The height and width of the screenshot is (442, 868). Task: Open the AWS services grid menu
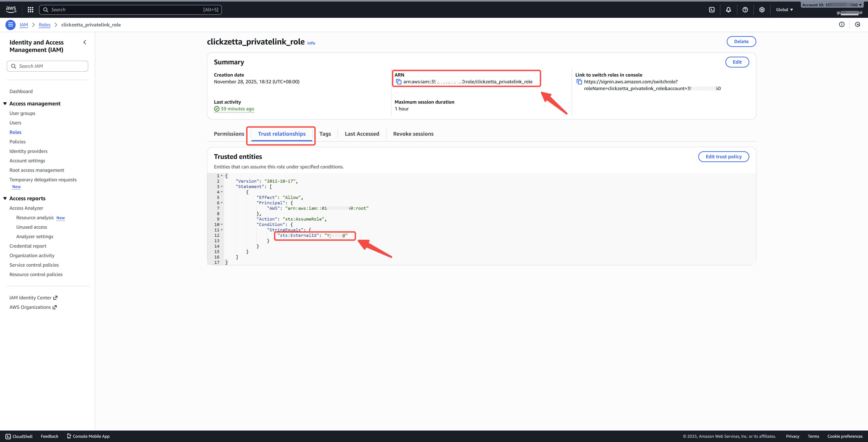point(30,10)
